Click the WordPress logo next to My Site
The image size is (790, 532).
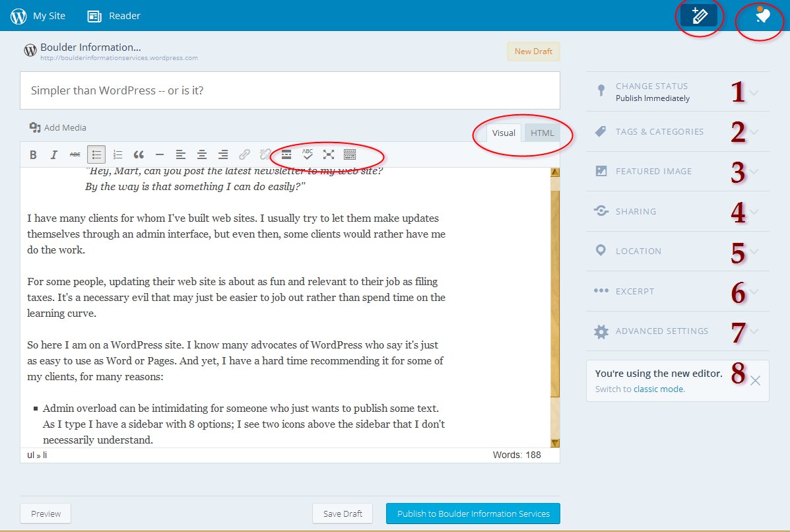pyautogui.click(x=18, y=16)
